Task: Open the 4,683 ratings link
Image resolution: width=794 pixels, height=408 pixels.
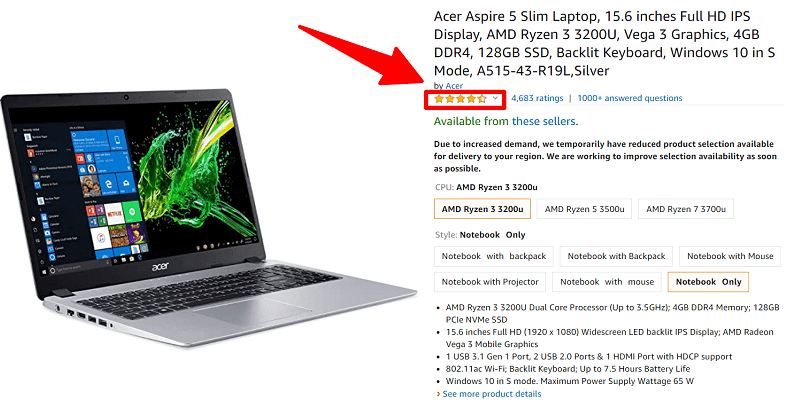Action: (x=537, y=98)
